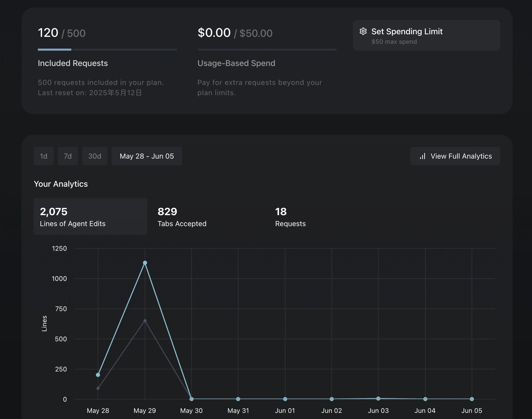
Task: Open the Set Spending Limit card
Action: pos(426,35)
